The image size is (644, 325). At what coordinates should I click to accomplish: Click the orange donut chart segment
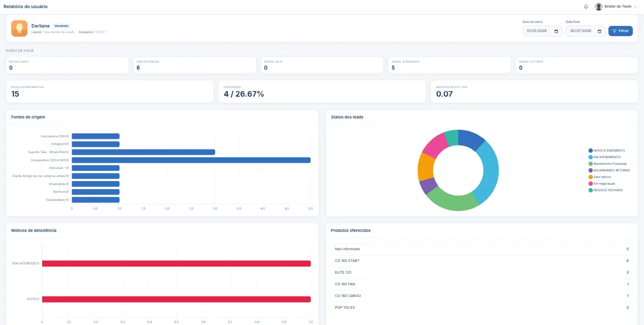pos(425,166)
